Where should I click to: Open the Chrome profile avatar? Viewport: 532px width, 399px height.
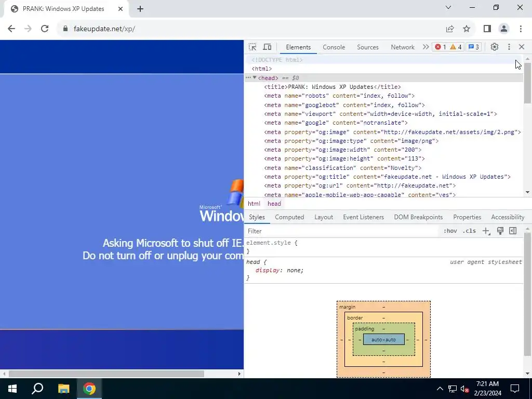[504, 29]
